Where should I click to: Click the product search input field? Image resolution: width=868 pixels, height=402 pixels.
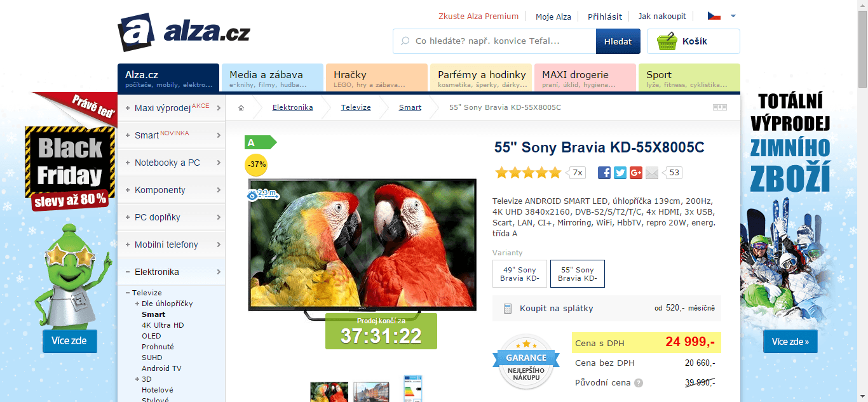tap(496, 41)
